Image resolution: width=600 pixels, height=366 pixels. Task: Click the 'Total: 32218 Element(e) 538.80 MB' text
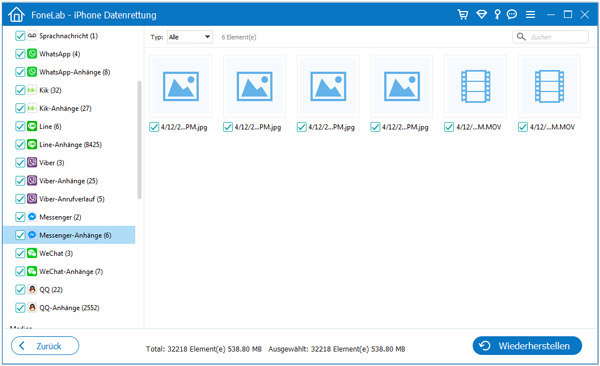pos(204,349)
